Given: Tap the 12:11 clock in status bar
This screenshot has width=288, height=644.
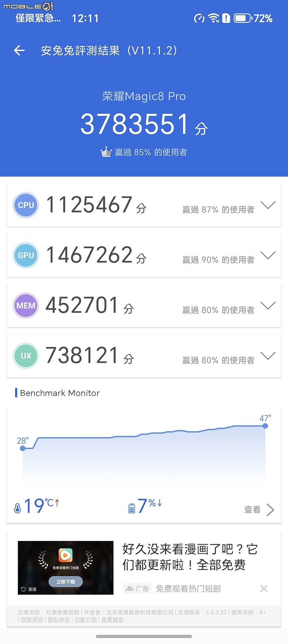Looking at the screenshot, I should (85, 18).
